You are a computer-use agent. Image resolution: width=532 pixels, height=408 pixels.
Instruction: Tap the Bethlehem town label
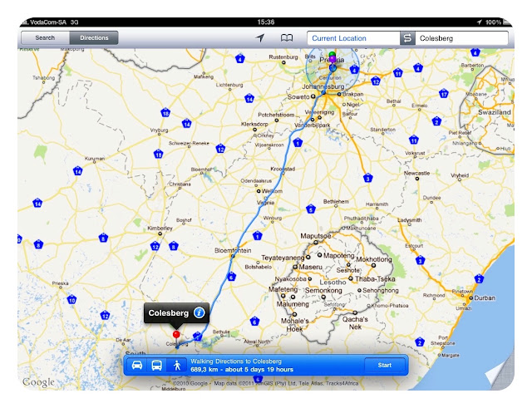pos(336,201)
